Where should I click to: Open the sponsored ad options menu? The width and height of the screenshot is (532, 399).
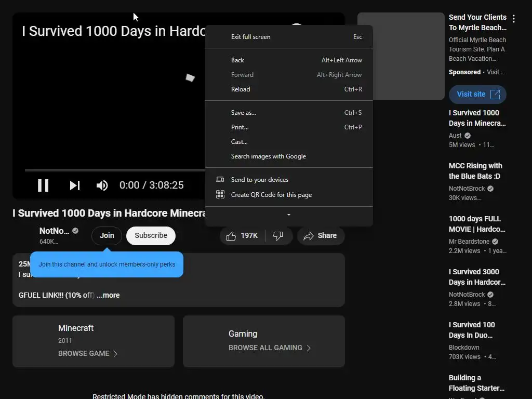coord(514,19)
